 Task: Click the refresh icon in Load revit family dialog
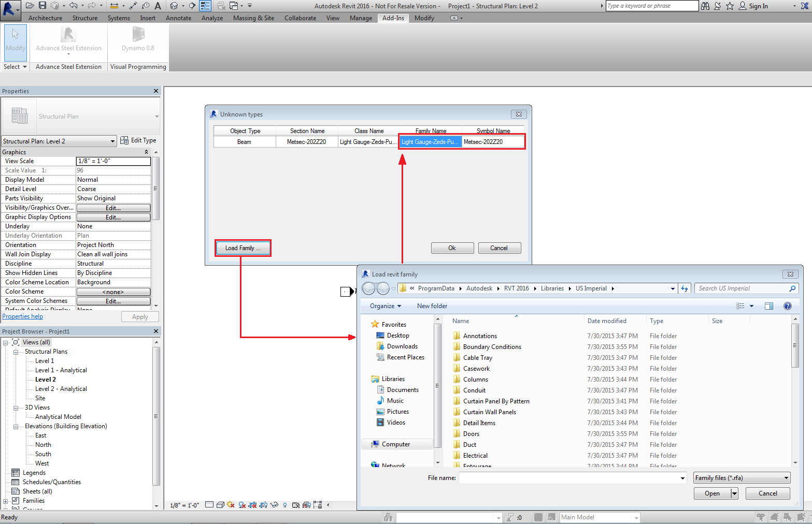click(685, 288)
